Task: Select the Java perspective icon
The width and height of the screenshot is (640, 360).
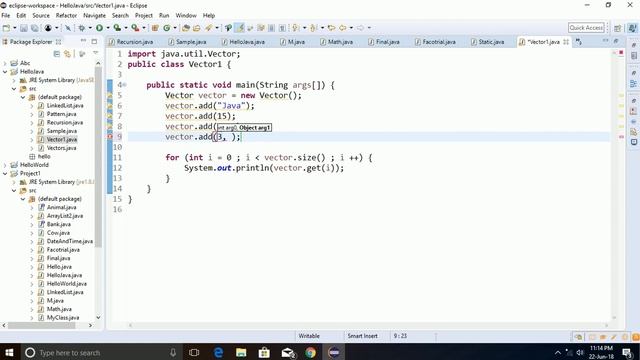Action: [632, 28]
